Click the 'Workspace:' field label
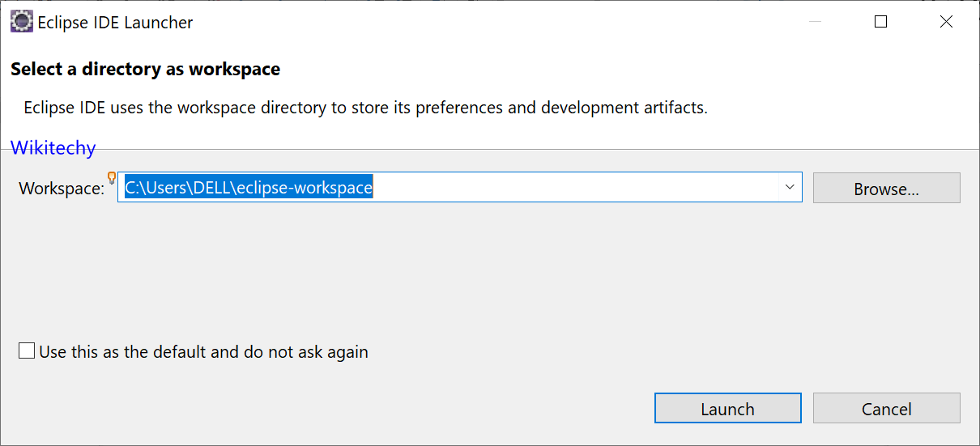The width and height of the screenshot is (980, 446). pyautogui.click(x=62, y=189)
